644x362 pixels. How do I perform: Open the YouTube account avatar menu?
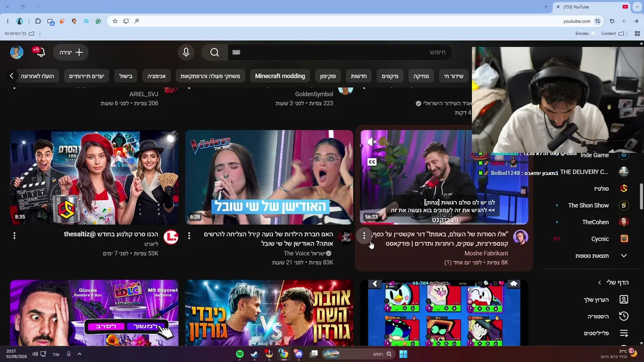pyautogui.click(x=17, y=52)
